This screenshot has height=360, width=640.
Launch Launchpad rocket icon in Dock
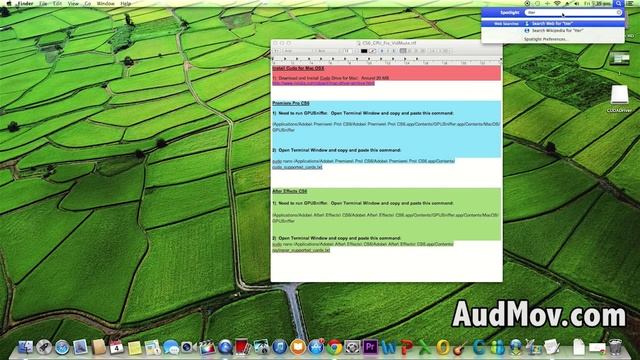[x=44, y=347]
